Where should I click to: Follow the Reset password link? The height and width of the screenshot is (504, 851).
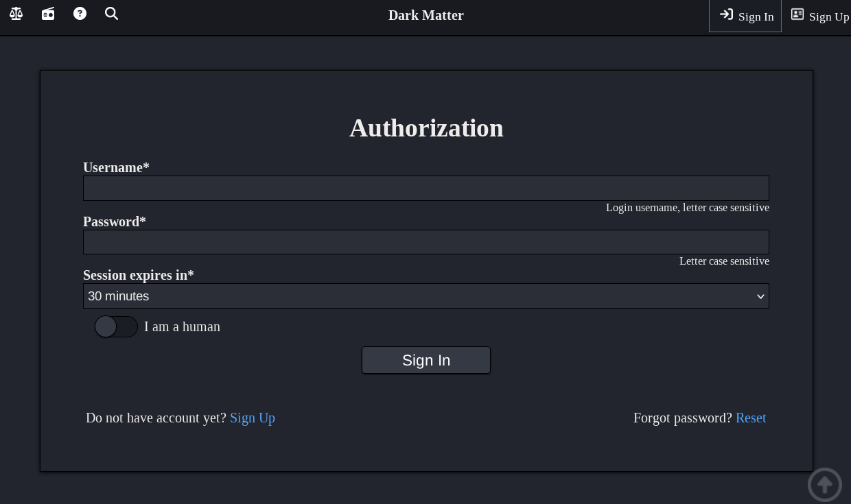[751, 418]
